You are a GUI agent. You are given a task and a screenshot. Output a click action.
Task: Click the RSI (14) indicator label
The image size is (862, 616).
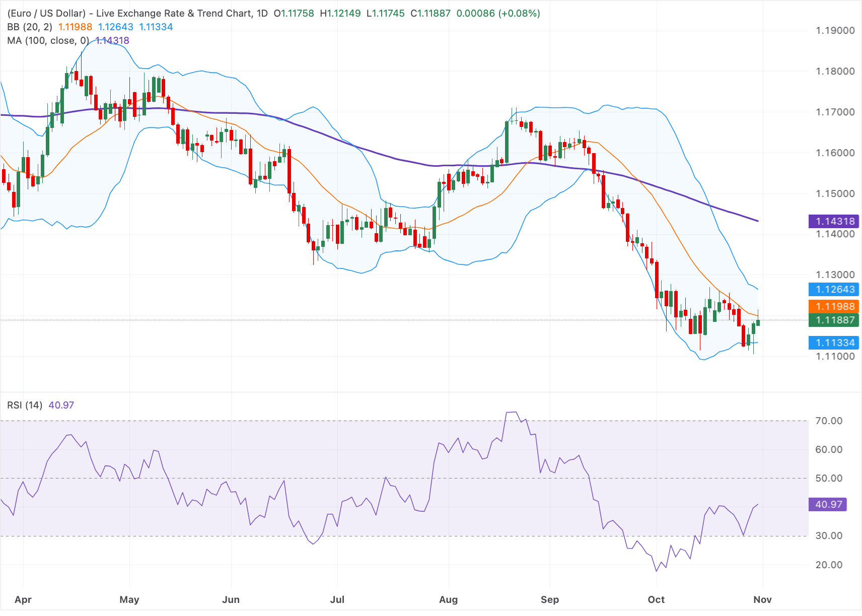pyautogui.click(x=25, y=405)
